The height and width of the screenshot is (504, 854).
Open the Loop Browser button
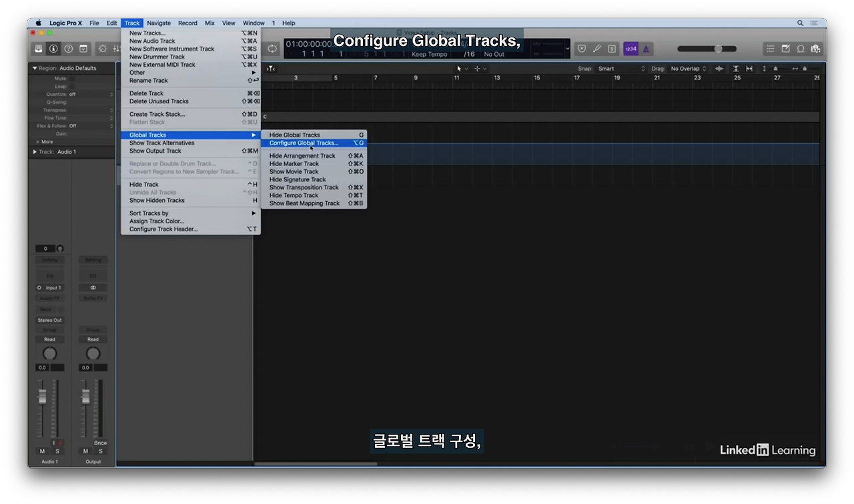801,49
